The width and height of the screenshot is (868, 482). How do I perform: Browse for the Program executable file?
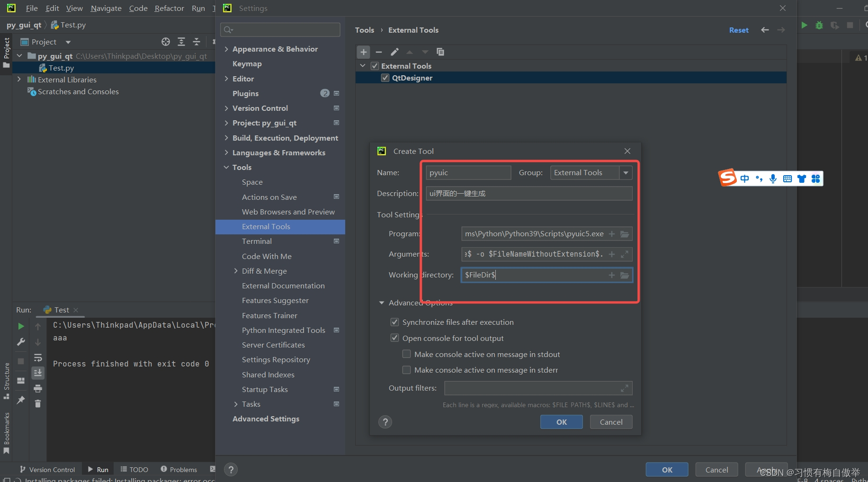tap(625, 233)
